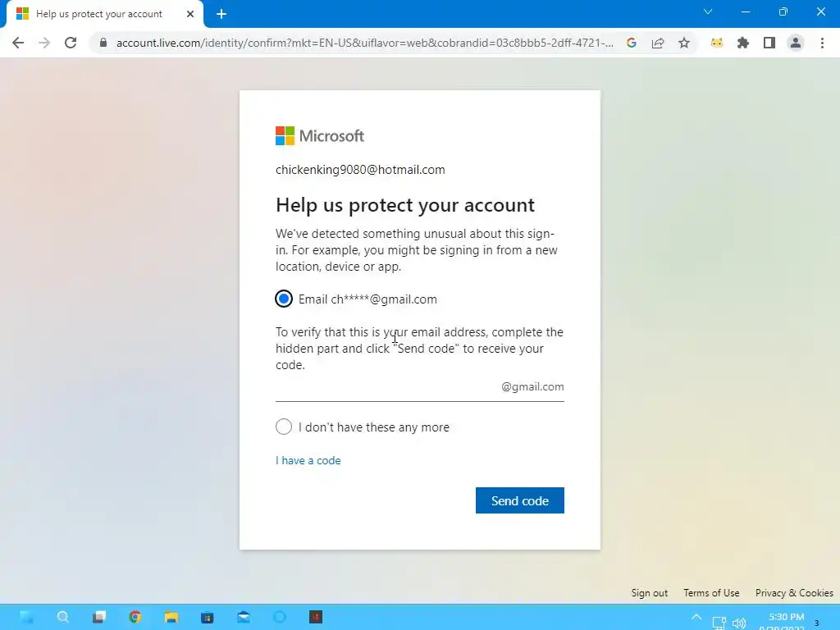
Task: Open the Chrome profile avatar
Action: (x=796, y=43)
